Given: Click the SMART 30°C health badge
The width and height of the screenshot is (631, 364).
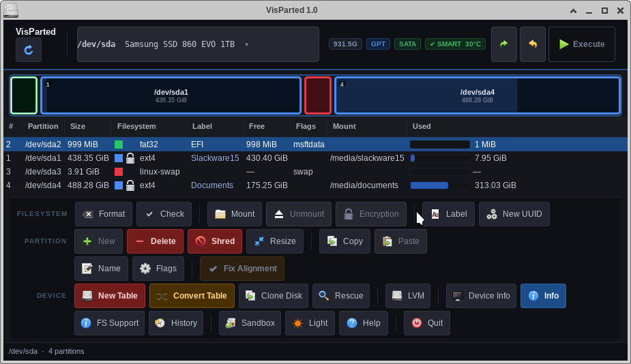Looking at the screenshot, I should point(455,44).
